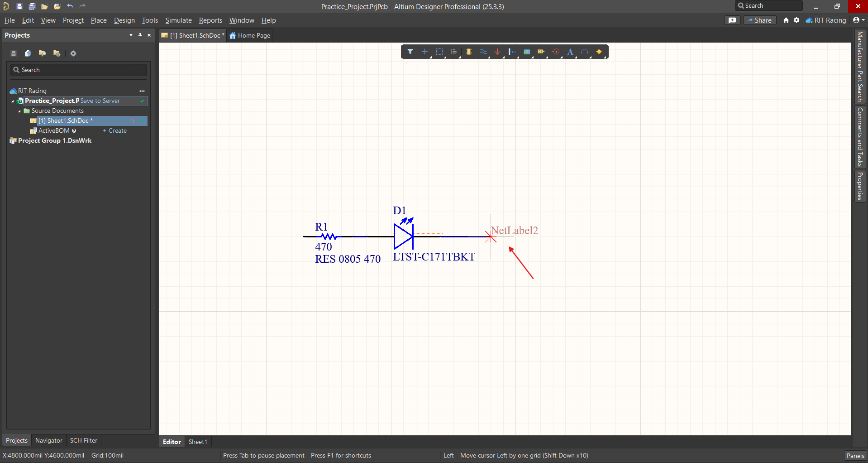Open the Projects panel dropdown arrow
The image size is (868, 463).
[131, 35]
